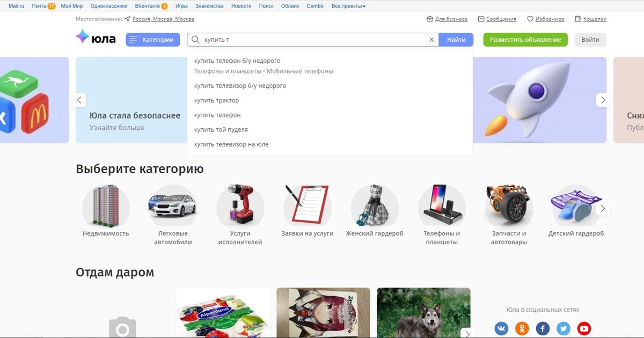Open the VK social network icon
This screenshot has width=644, height=338.
tap(501, 328)
